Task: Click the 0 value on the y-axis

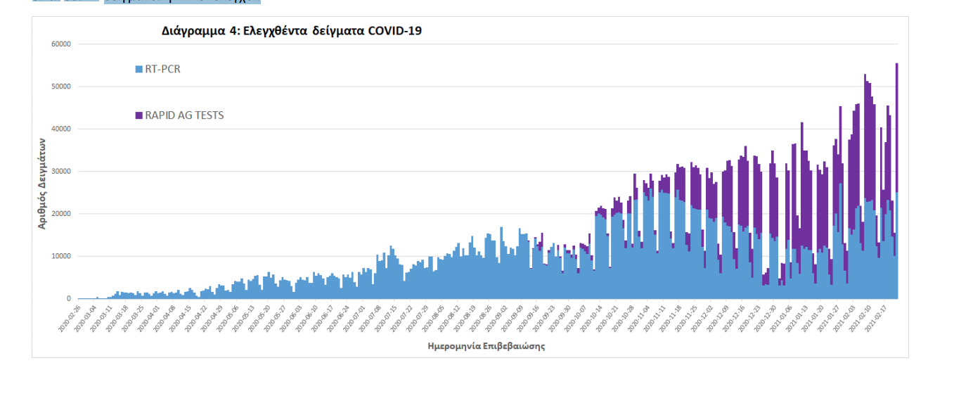Action: 69,298
